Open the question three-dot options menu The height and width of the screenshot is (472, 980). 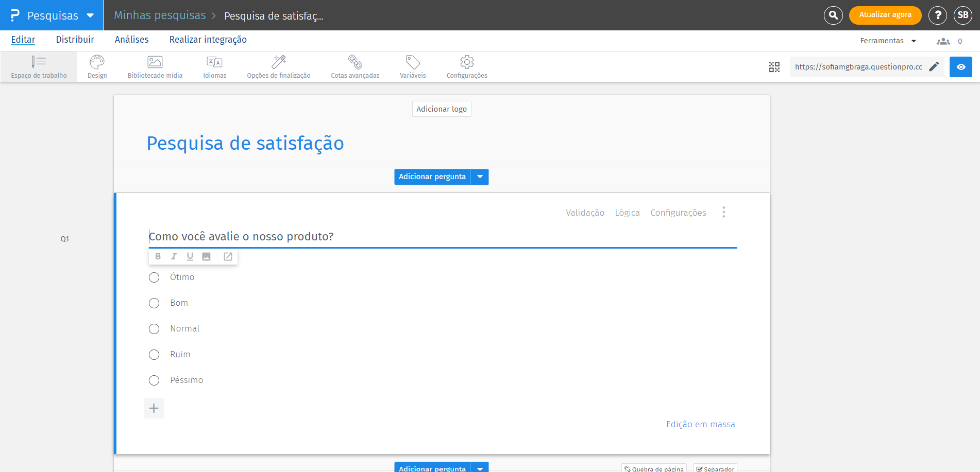[x=723, y=212]
